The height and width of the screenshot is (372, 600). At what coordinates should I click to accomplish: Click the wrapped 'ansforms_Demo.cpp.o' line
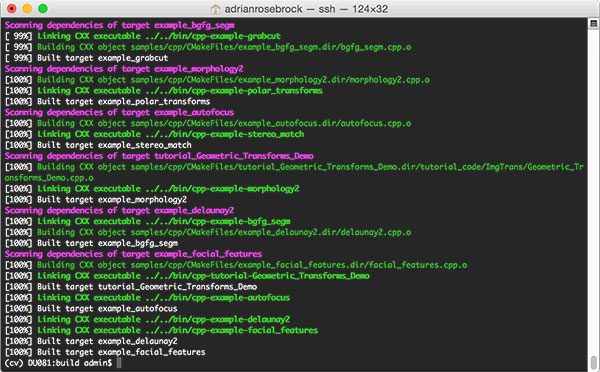(x=49, y=178)
